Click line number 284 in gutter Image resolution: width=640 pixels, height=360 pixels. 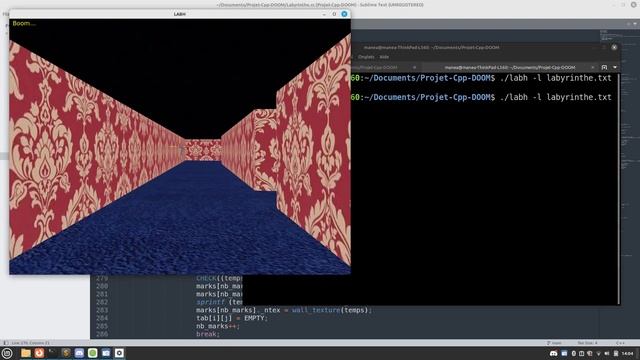[102, 318]
